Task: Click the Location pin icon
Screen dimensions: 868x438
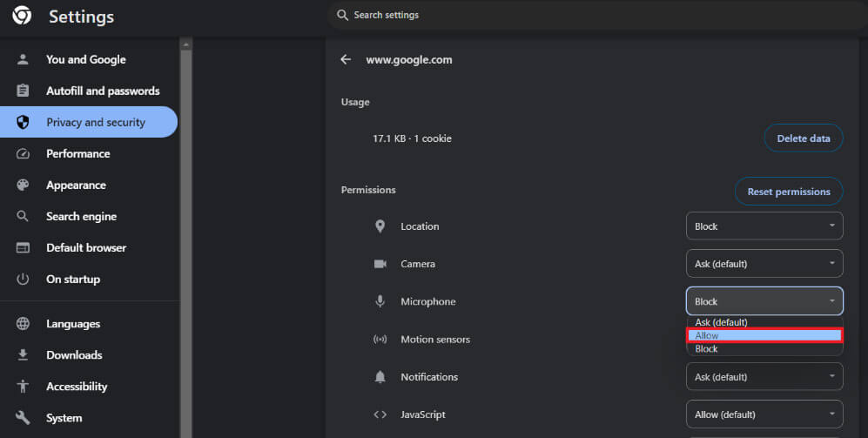Action: pyautogui.click(x=380, y=226)
